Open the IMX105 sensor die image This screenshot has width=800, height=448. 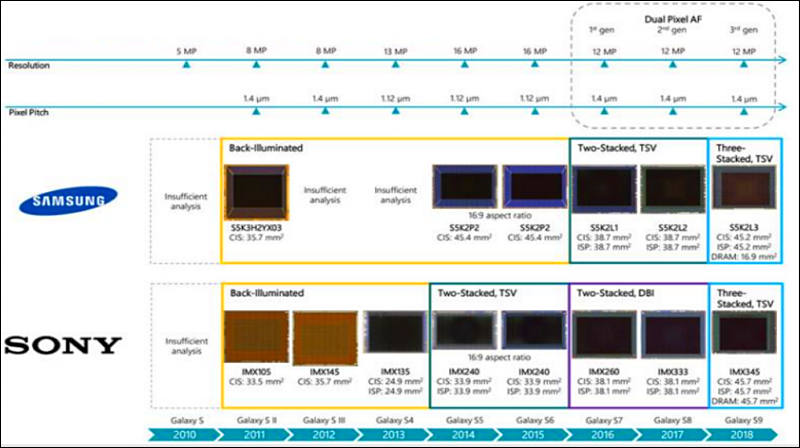click(256, 337)
